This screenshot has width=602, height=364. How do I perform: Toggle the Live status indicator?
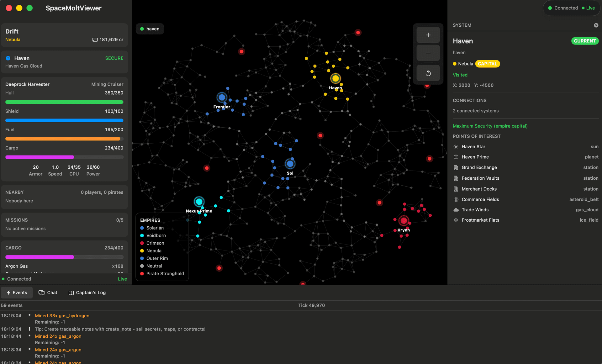(x=591, y=8)
